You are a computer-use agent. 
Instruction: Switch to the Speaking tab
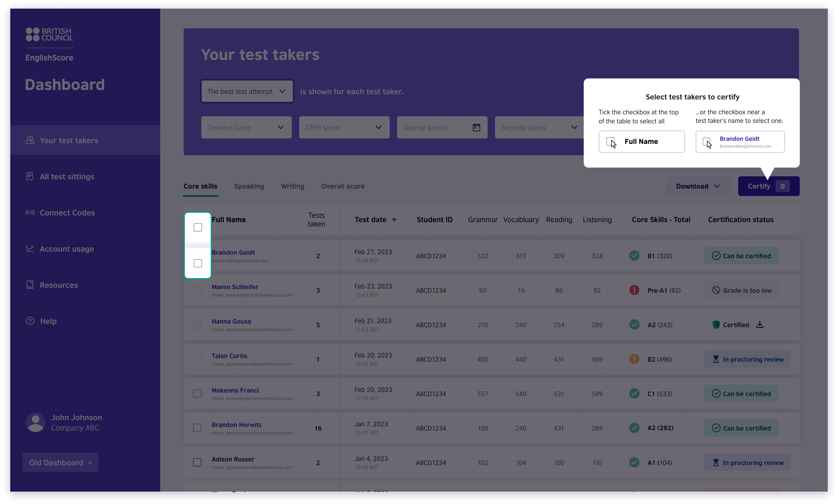coord(249,186)
